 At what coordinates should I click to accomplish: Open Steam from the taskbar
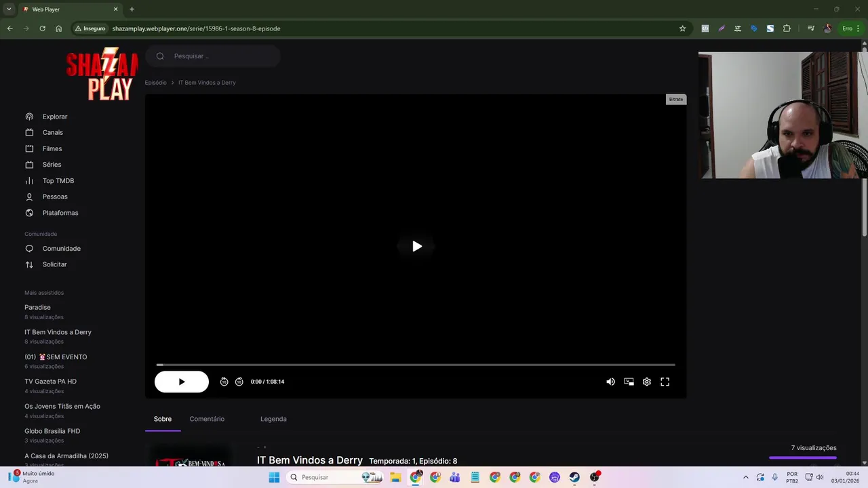574,477
